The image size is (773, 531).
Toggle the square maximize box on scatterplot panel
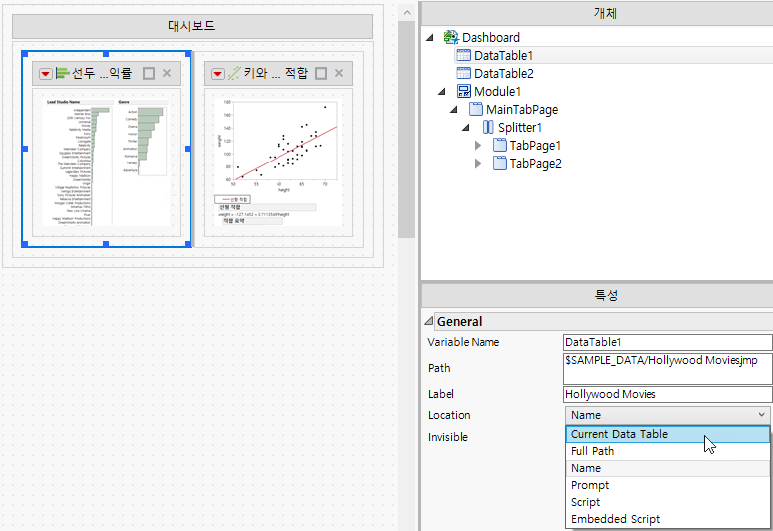pyautogui.click(x=321, y=73)
